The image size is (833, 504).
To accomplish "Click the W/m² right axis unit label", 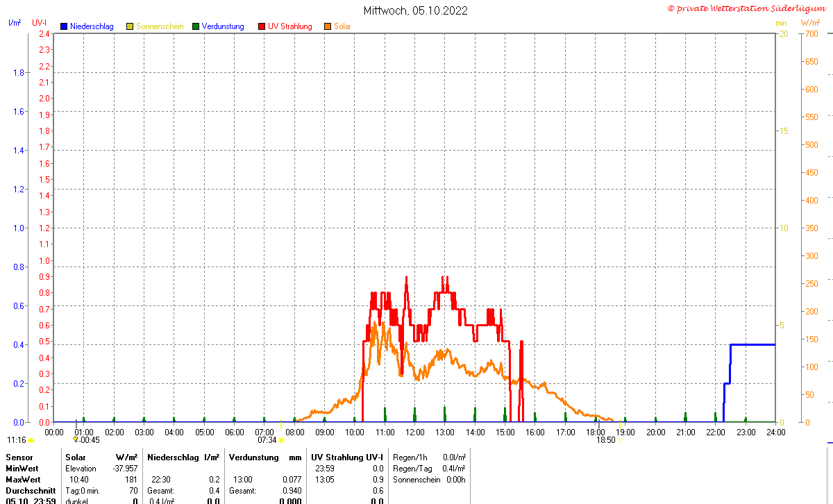I will point(810,23).
